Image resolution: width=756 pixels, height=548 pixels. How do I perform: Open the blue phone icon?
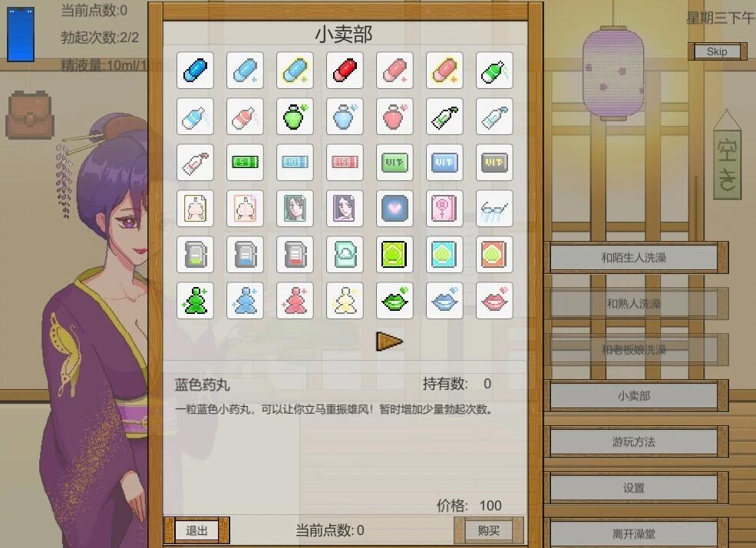(x=21, y=34)
